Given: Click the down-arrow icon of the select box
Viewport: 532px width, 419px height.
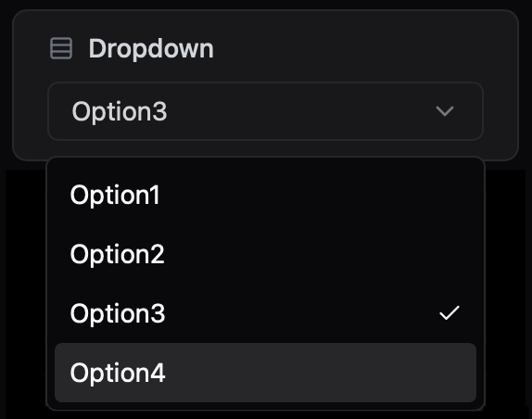Looking at the screenshot, I should (x=445, y=111).
